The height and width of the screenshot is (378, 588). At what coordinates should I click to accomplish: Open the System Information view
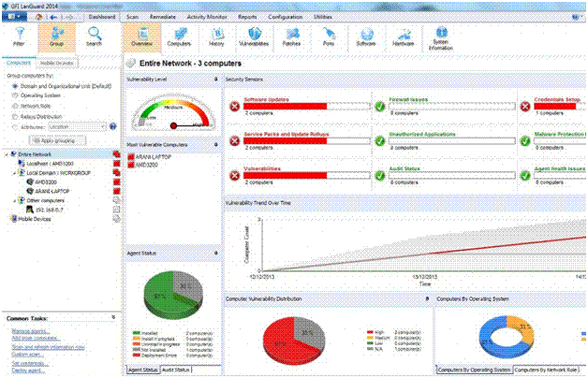[x=441, y=38]
